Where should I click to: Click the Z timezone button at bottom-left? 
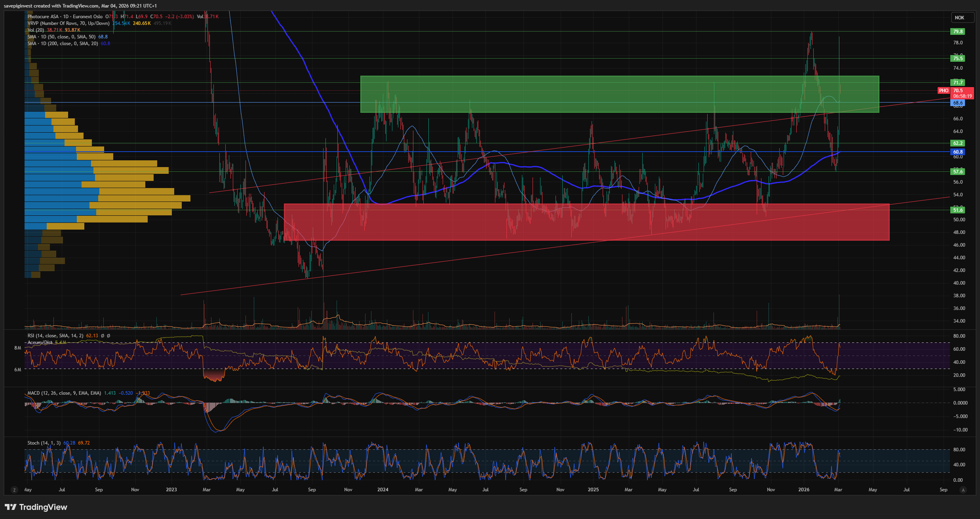pos(15,490)
